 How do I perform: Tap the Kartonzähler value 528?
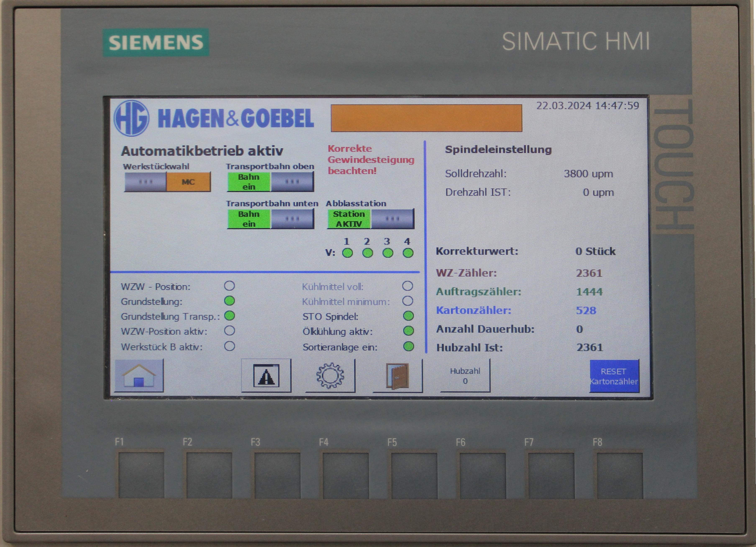586,311
